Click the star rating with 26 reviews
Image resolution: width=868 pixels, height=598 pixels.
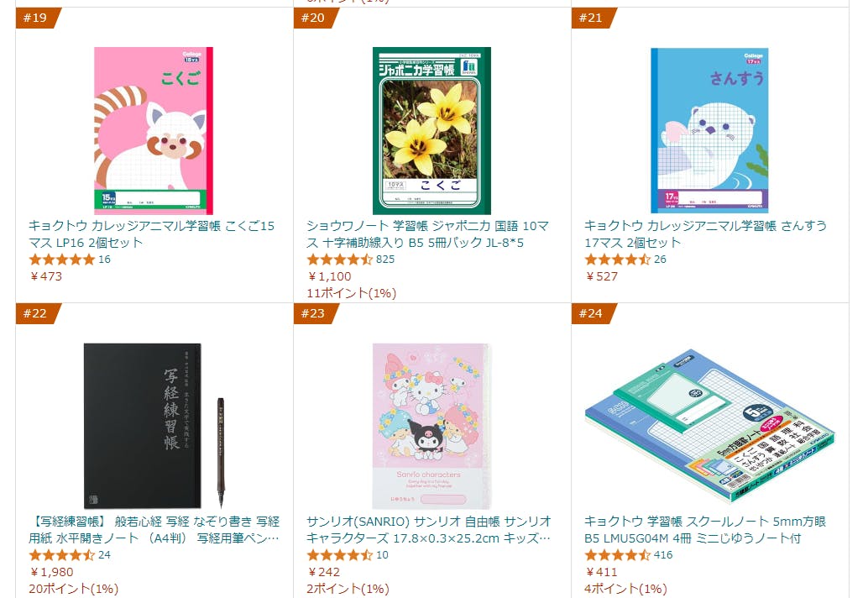(x=618, y=260)
